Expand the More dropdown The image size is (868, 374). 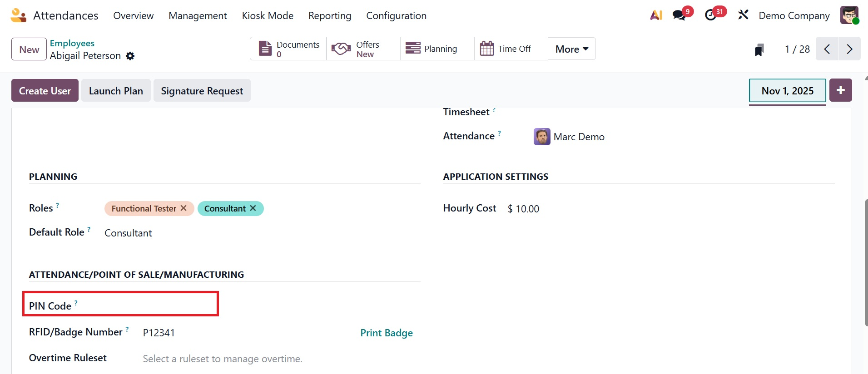[571, 49]
